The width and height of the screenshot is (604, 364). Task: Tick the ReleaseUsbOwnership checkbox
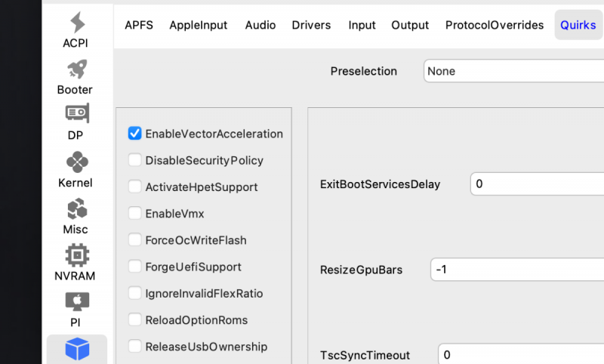[x=135, y=347]
